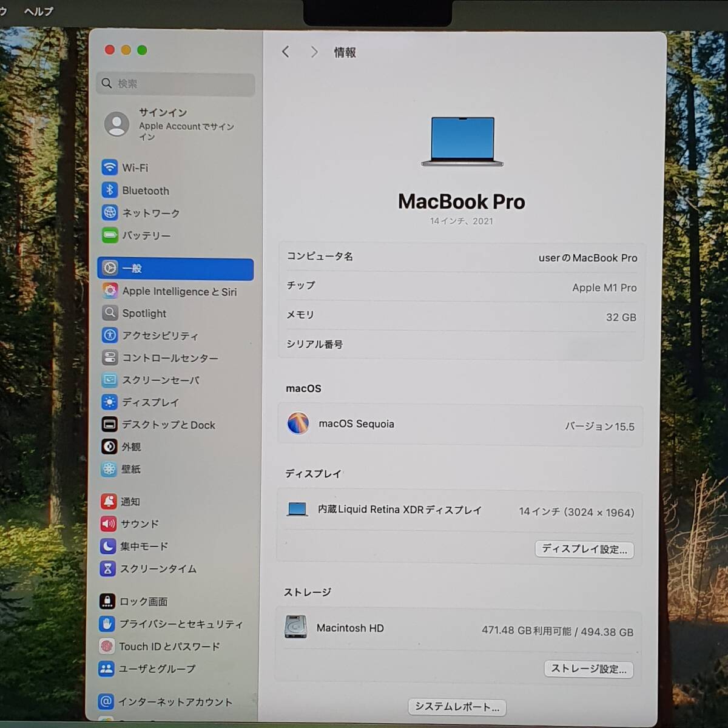This screenshot has width=728, height=728.
Task: Open アクセシビリティ icon
Action: (x=109, y=335)
